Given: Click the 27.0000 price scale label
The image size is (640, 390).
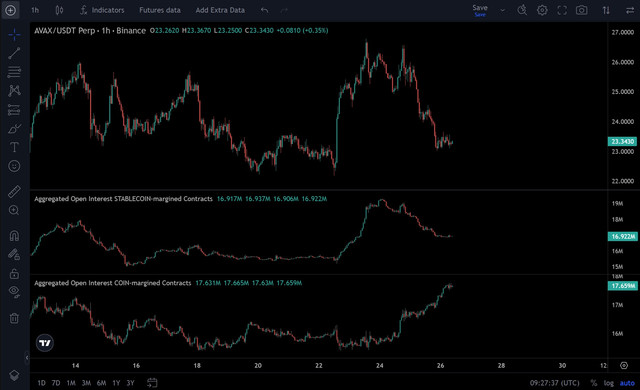Looking at the screenshot, I should [x=622, y=32].
